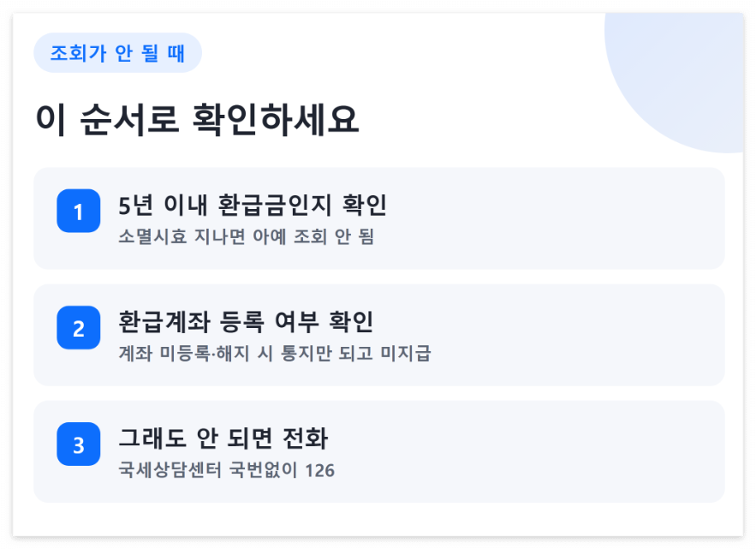Click the number 126 in step three
Screen dimensions: 756x549
(x=320, y=470)
